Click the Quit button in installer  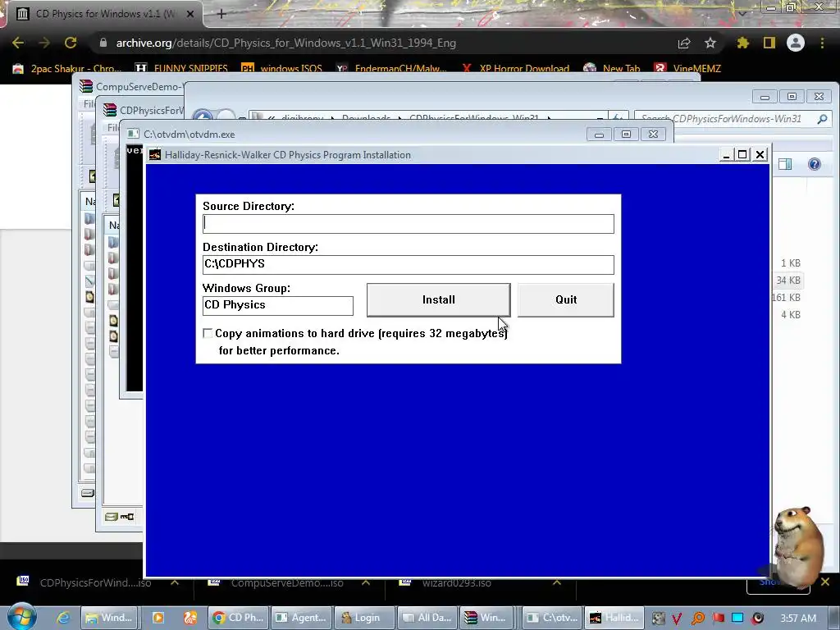pyautogui.click(x=566, y=300)
